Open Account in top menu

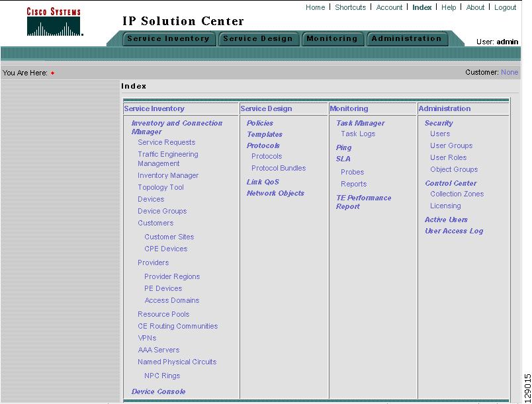tap(389, 7)
